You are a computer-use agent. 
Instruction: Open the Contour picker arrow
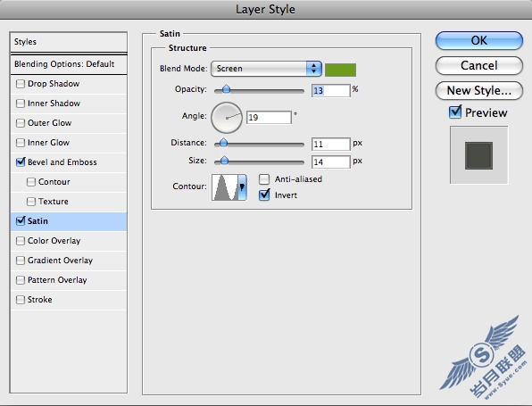242,186
